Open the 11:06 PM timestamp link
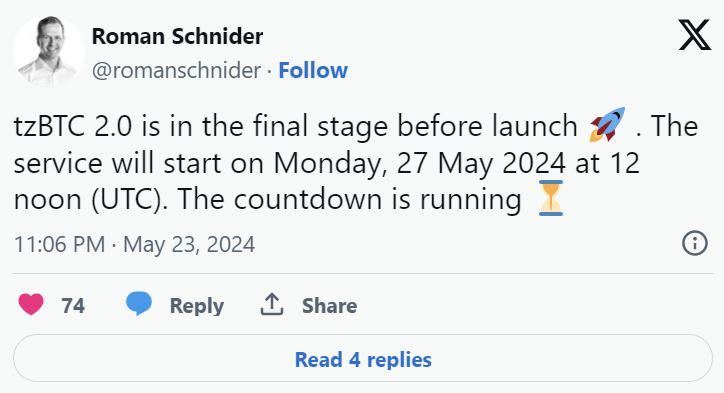 60,244
